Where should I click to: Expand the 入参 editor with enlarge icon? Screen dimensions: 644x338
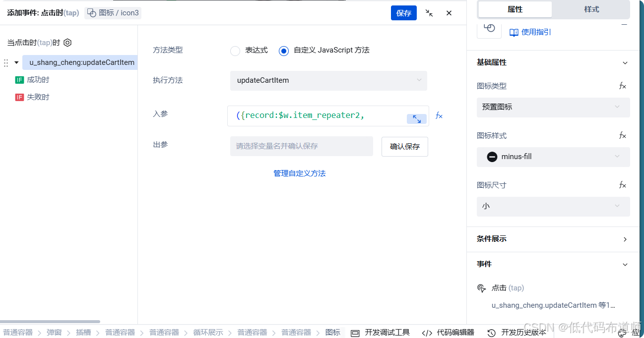tap(417, 119)
